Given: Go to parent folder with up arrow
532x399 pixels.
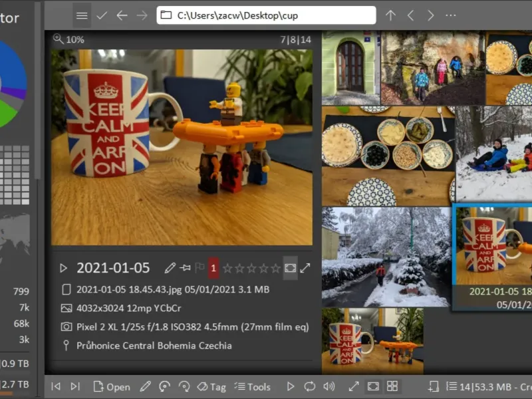Looking at the screenshot, I should click(390, 15).
